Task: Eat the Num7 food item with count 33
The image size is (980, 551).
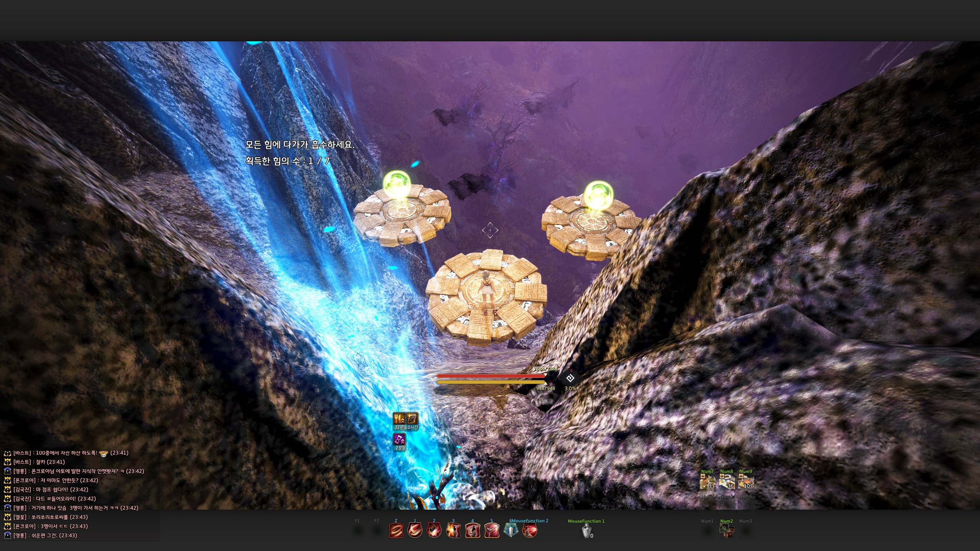Action: pos(707,482)
